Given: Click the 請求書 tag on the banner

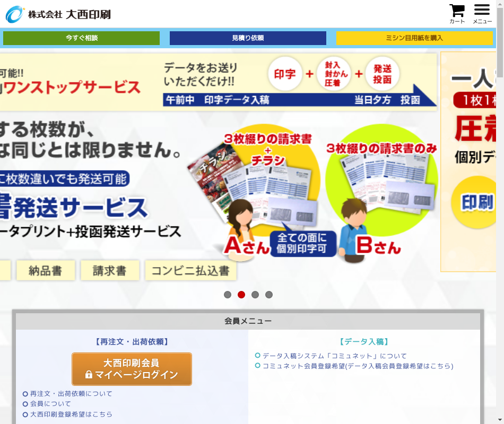Looking at the screenshot, I should 110,271.
